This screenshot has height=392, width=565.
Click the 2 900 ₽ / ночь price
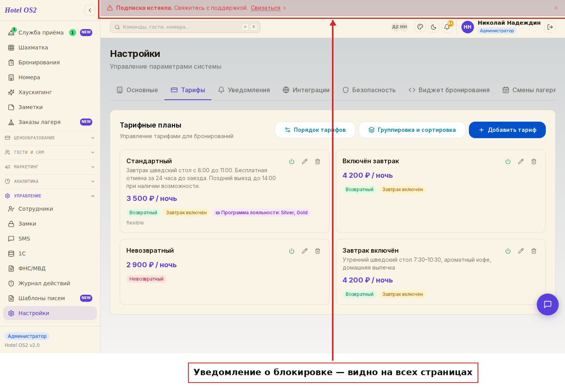151,265
